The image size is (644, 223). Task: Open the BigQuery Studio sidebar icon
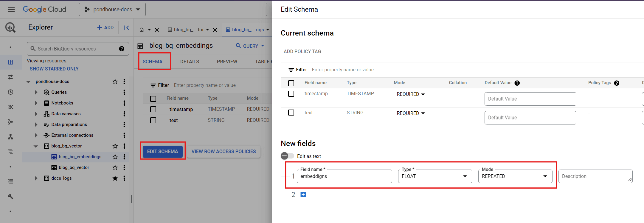pos(10,62)
